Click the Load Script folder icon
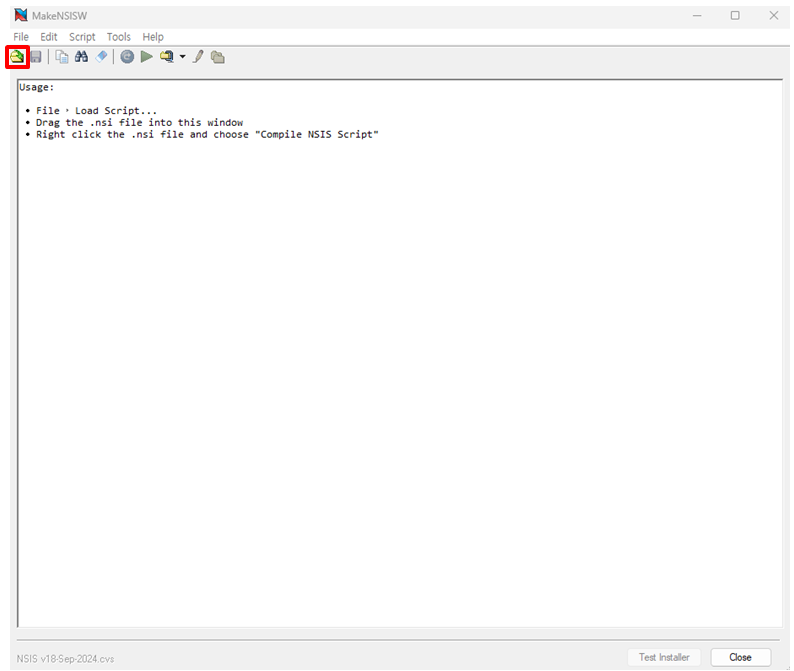The width and height of the screenshot is (794, 671). (x=17, y=57)
